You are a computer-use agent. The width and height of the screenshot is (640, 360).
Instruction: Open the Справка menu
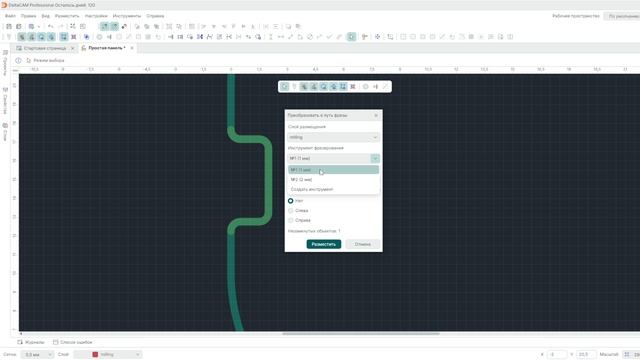[155, 16]
